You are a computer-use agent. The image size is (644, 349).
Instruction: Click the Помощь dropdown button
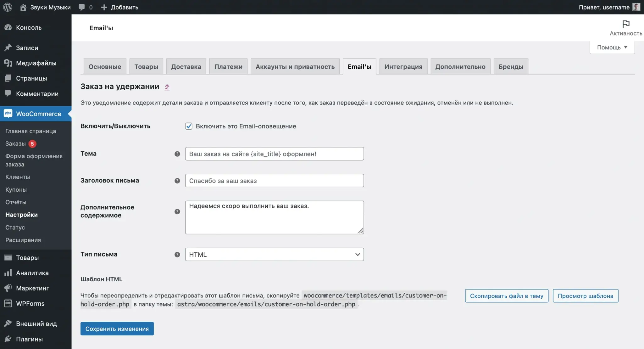click(x=611, y=47)
